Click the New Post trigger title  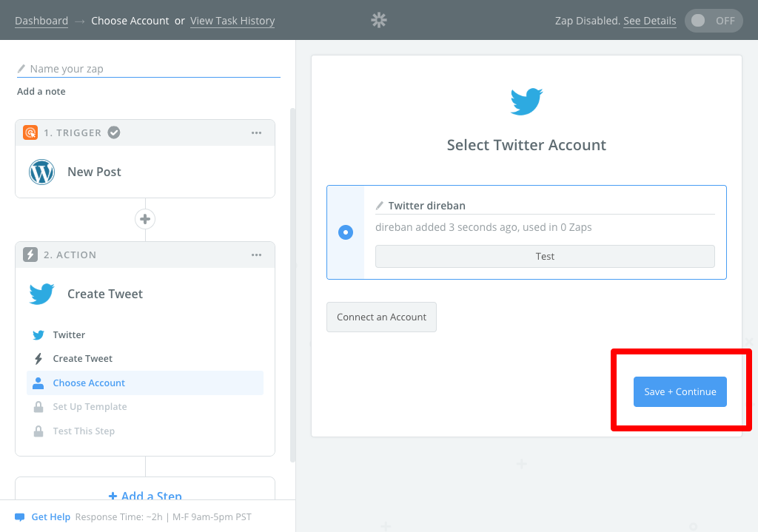coord(94,172)
